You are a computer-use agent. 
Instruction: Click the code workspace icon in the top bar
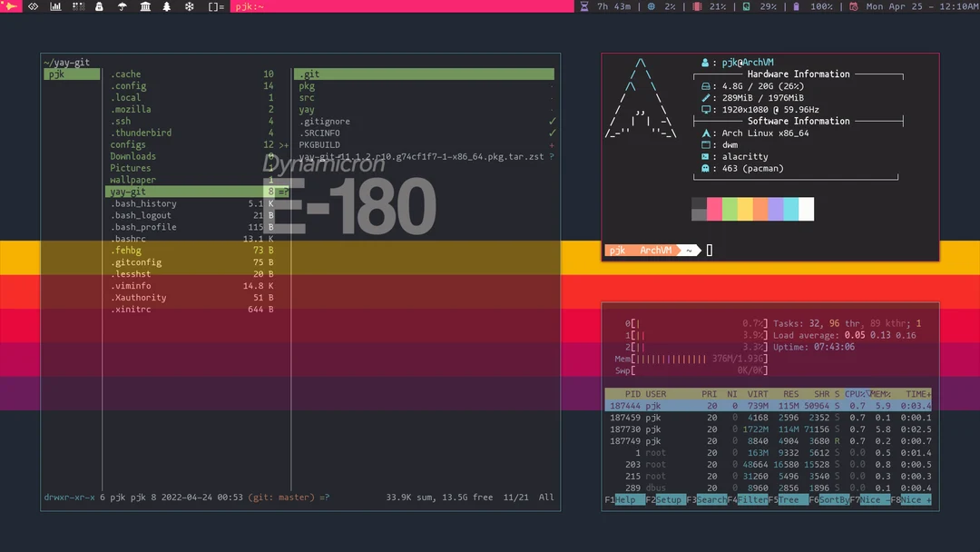[x=33, y=6]
